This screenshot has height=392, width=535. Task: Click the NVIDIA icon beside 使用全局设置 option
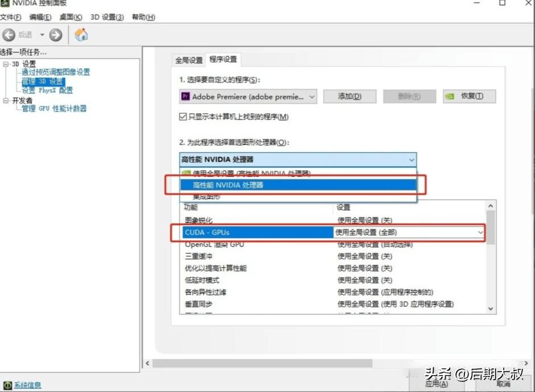(185, 172)
